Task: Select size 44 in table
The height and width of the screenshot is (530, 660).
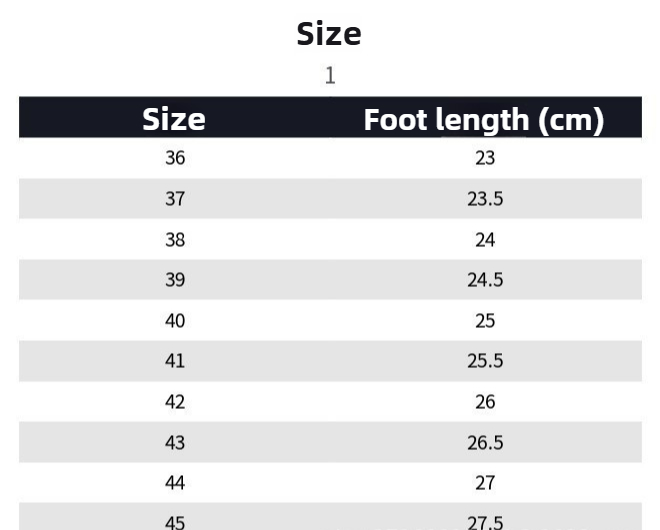Action: pyautogui.click(x=175, y=483)
